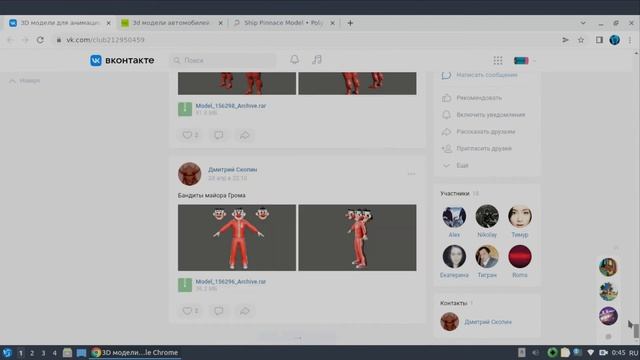
Task: Comment on 'Бандиты майора Грома' post
Action: (219, 311)
